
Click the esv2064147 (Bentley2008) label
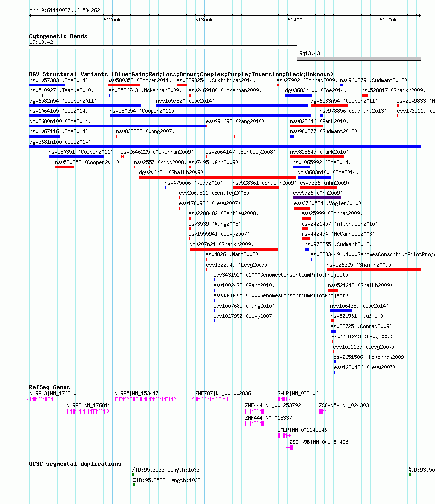[240, 152]
